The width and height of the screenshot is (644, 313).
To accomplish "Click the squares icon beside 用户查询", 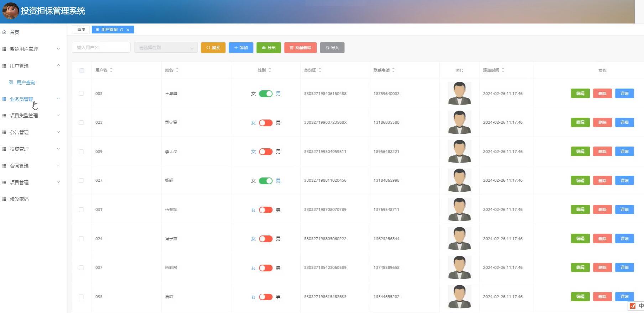I will point(11,83).
